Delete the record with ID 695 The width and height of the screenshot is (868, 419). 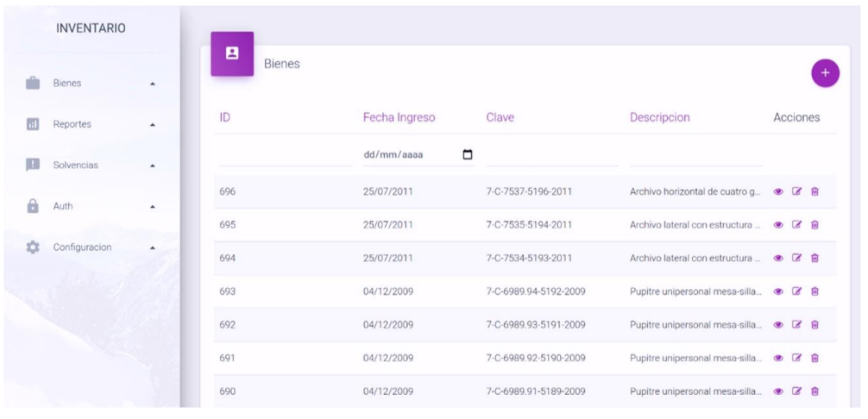coord(815,225)
